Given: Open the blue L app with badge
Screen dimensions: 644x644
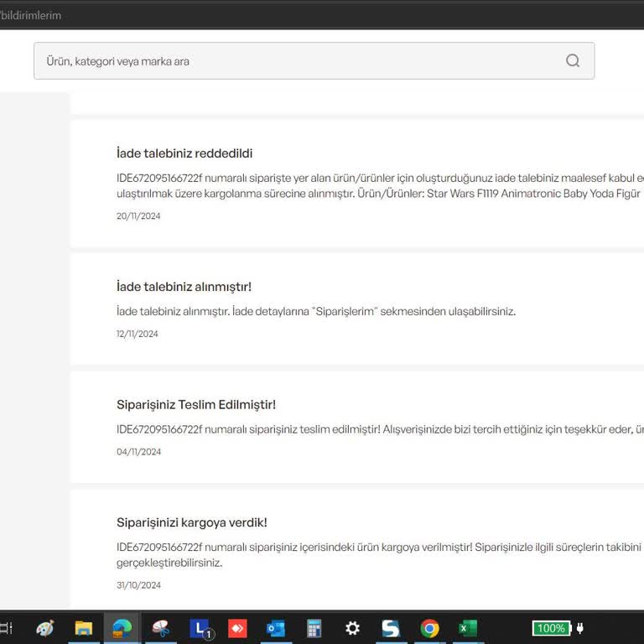Looking at the screenshot, I should [201, 629].
